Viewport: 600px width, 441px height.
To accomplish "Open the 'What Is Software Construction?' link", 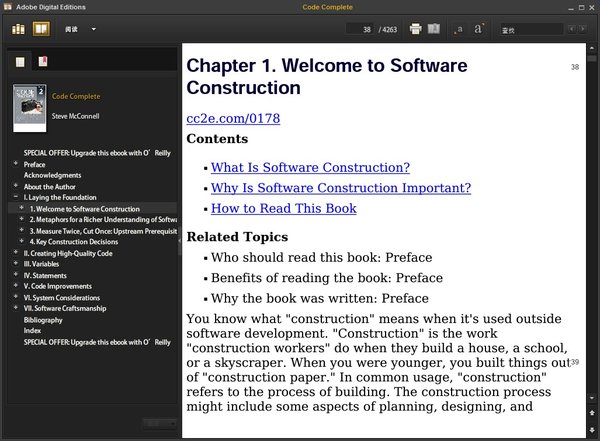I will click(x=310, y=167).
